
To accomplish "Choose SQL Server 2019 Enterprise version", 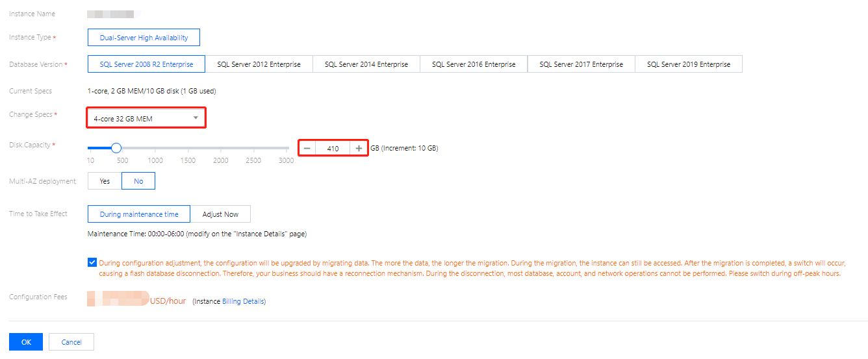I will pyautogui.click(x=689, y=64).
